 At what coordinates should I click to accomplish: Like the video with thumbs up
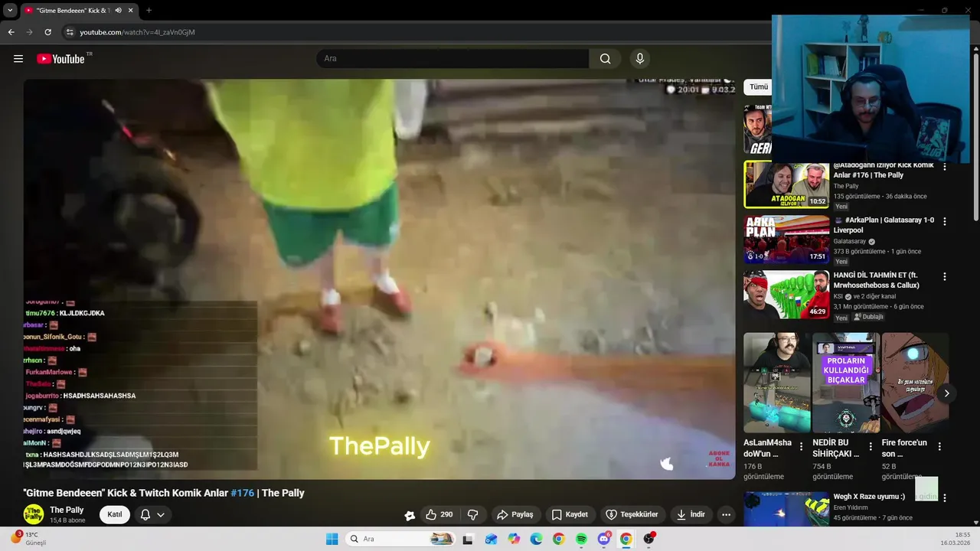[439, 515]
